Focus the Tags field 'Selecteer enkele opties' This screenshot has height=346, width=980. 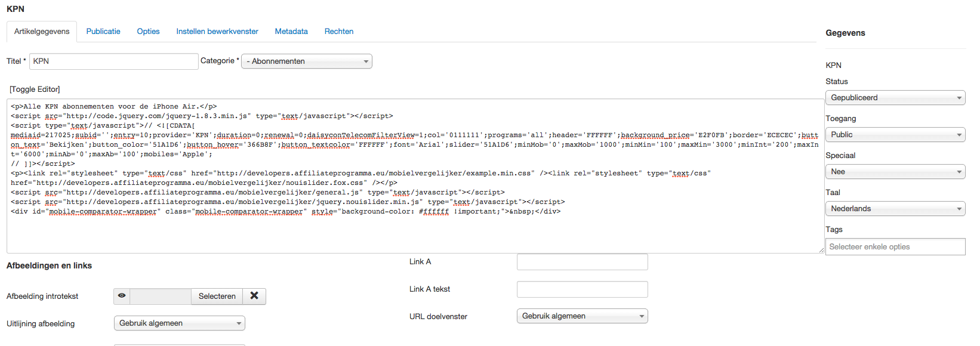[895, 247]
